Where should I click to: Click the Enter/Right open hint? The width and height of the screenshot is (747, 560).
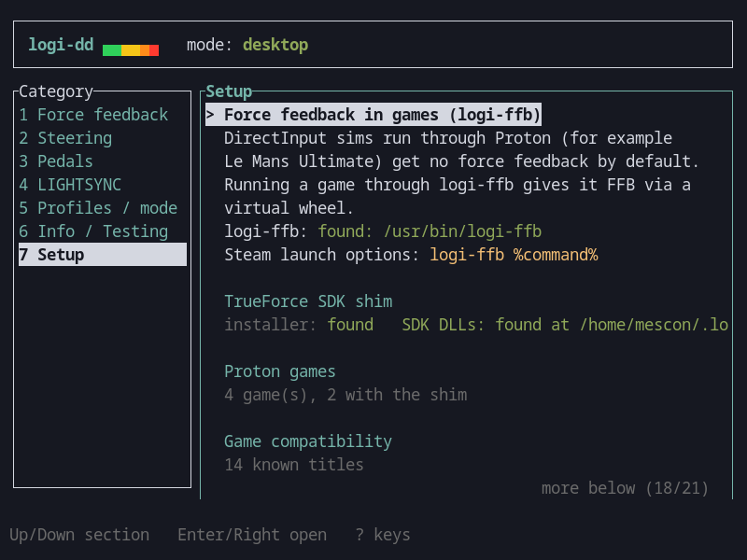(x=252, y=535)
